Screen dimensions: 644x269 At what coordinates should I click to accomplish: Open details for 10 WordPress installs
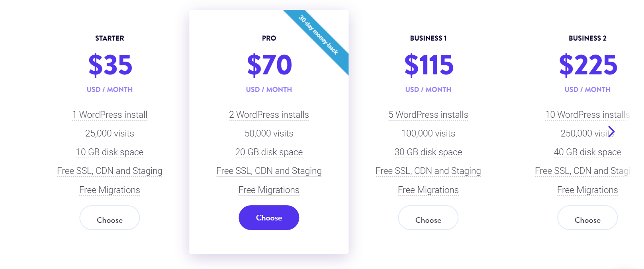point(586,115)
